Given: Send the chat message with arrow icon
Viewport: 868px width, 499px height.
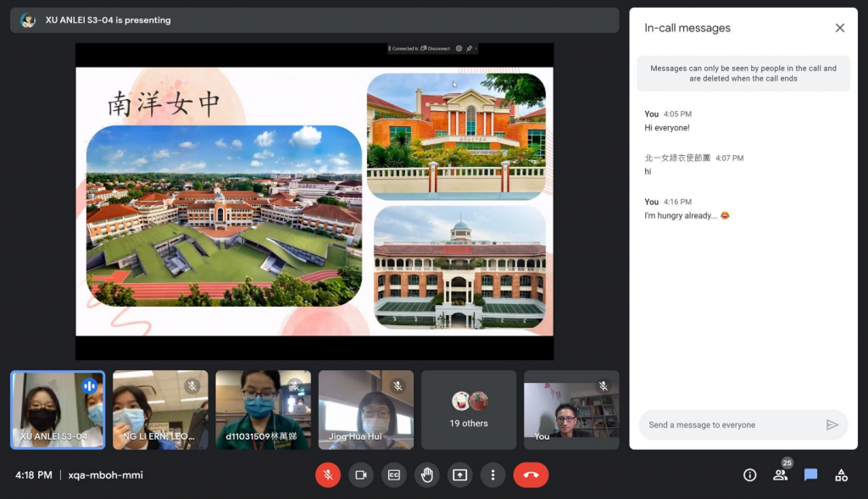Looking at the screenshot, I should click(832, 424).
